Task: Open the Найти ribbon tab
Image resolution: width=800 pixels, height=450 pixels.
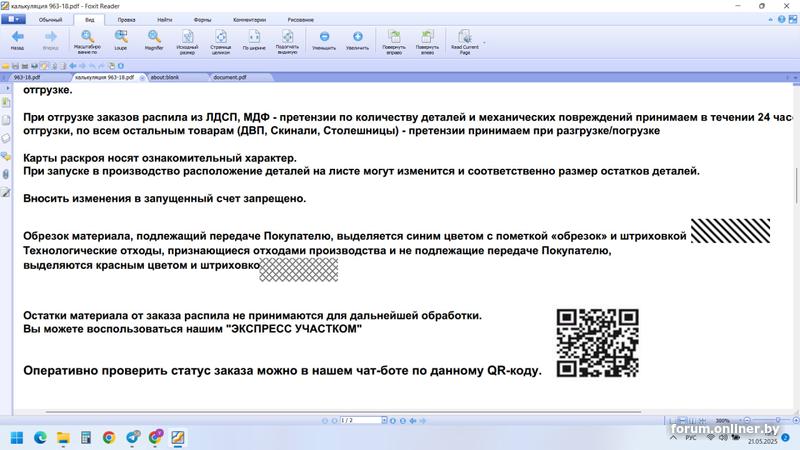Action: [x=164, y=20]
